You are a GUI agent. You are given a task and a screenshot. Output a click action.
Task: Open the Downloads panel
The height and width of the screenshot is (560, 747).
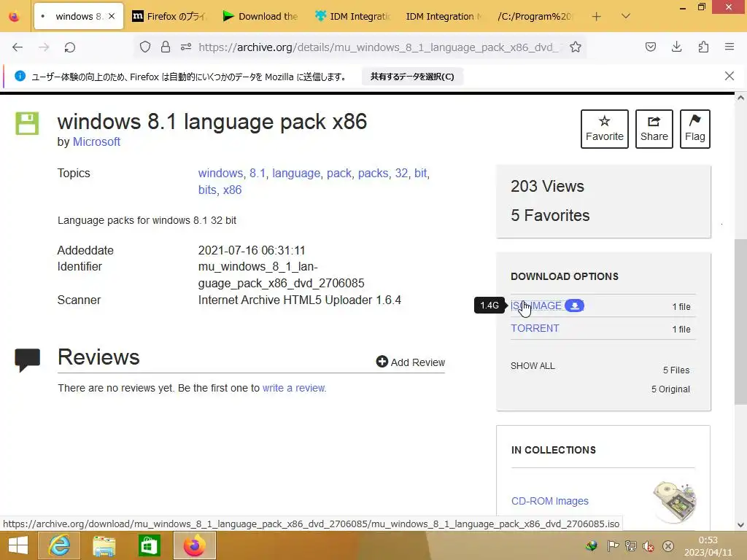[676, 47]
